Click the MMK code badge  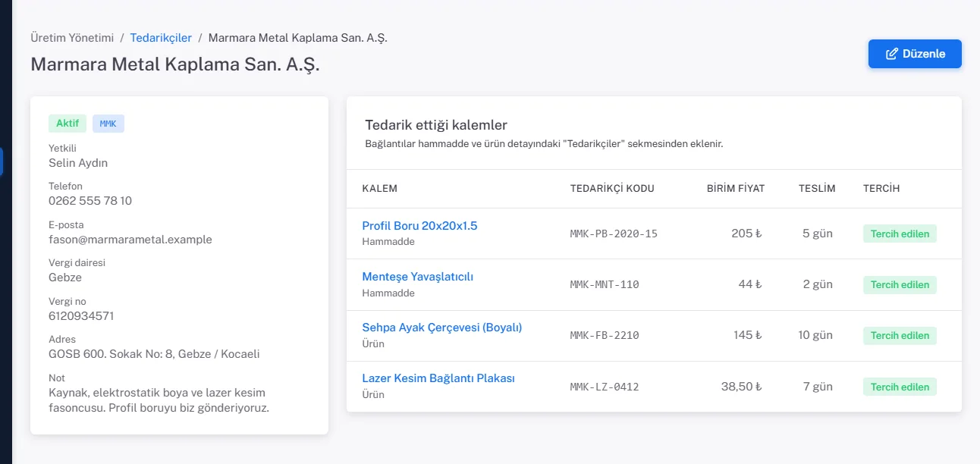click(x=108, y=124)
